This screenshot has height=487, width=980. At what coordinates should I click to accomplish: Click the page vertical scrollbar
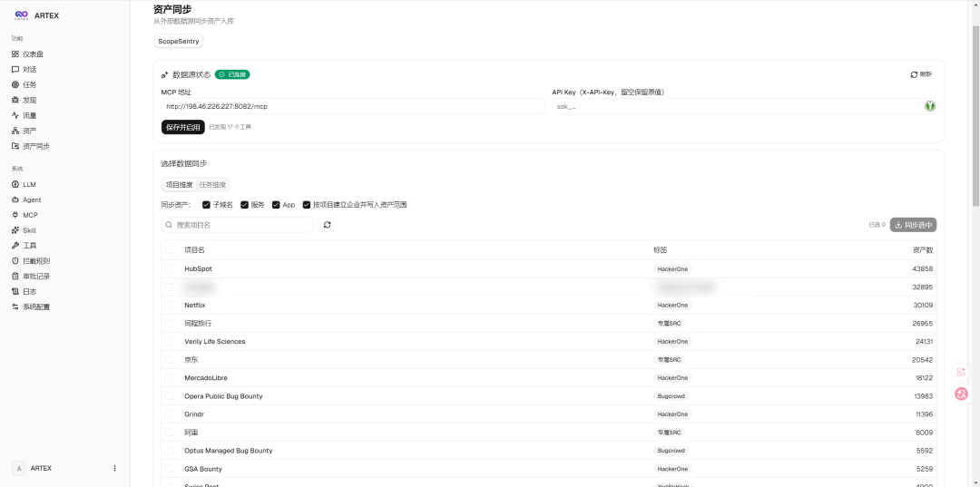pyautogui.click(x=975, y=116)
